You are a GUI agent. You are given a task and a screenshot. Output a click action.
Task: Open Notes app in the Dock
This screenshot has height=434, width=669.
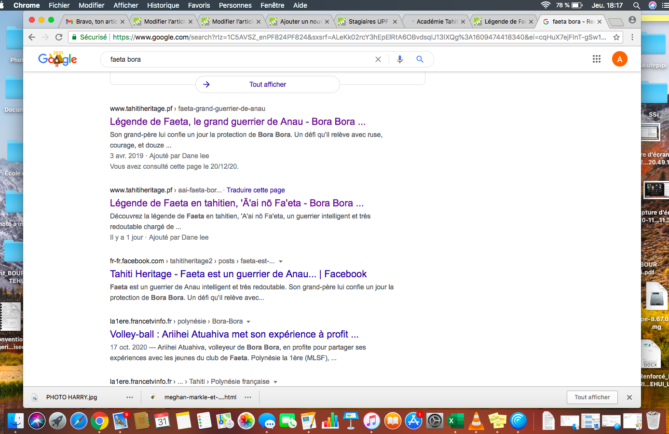click(x=183, y=421)
